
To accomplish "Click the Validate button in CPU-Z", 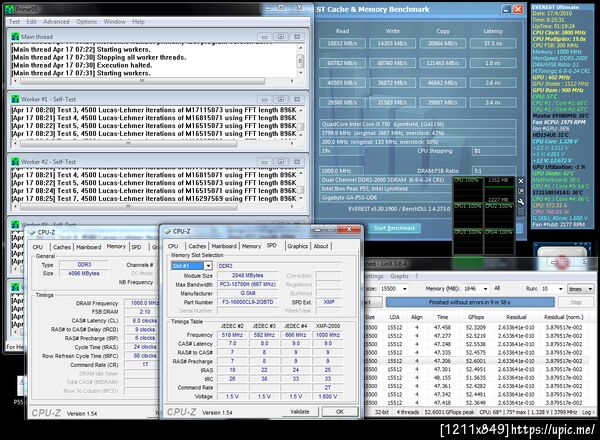I will [300, 412].
